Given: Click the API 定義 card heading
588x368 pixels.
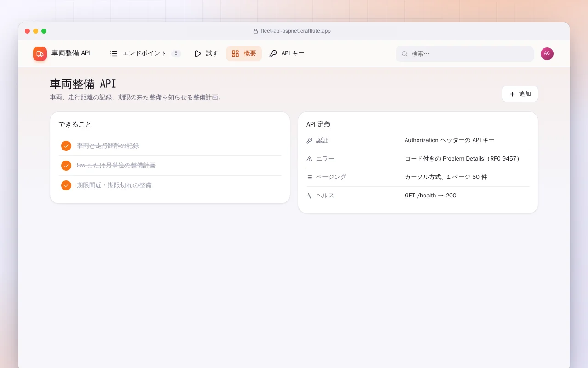Looking at the screenshot, I should 318,125.
